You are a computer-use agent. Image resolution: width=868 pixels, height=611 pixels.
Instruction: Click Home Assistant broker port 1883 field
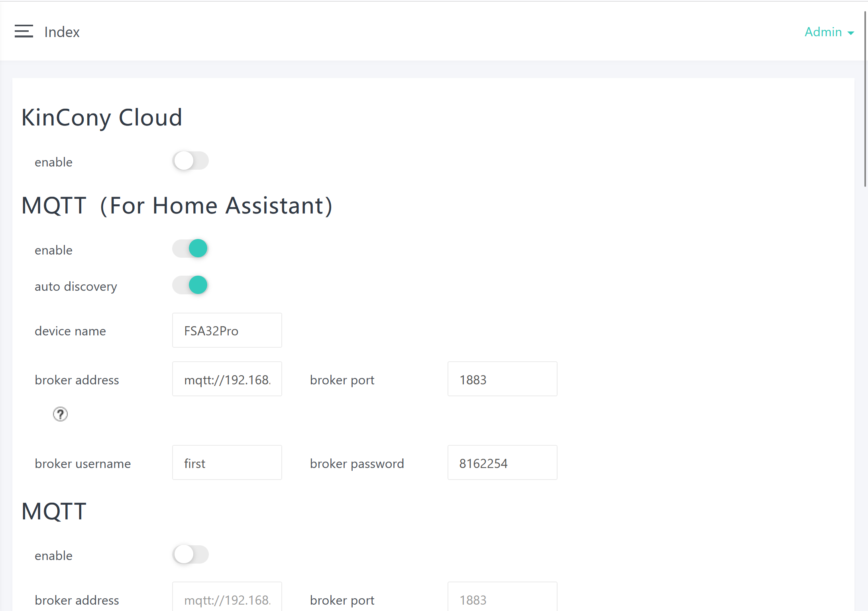[x=502, y=379]
